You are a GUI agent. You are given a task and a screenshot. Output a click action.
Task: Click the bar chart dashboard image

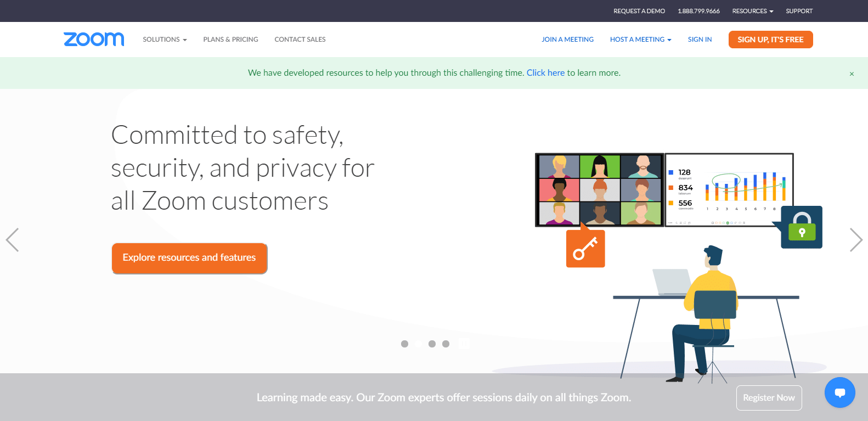(729, 190)
